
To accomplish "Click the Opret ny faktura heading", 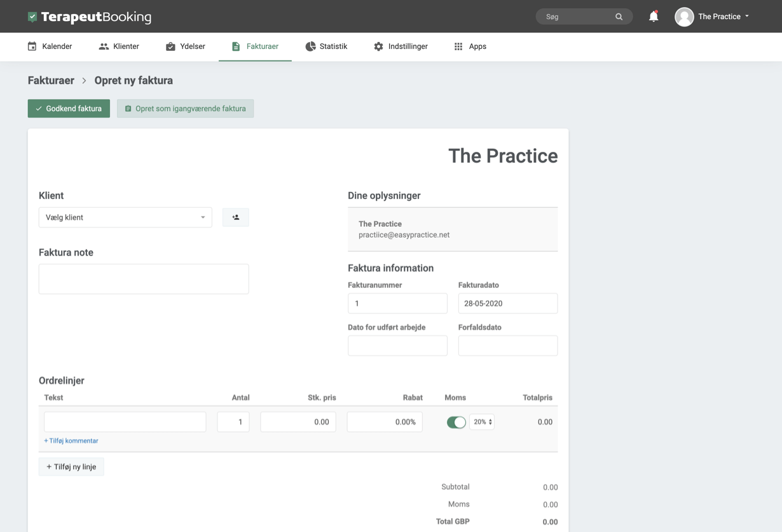I will click(x=134, y=81).
